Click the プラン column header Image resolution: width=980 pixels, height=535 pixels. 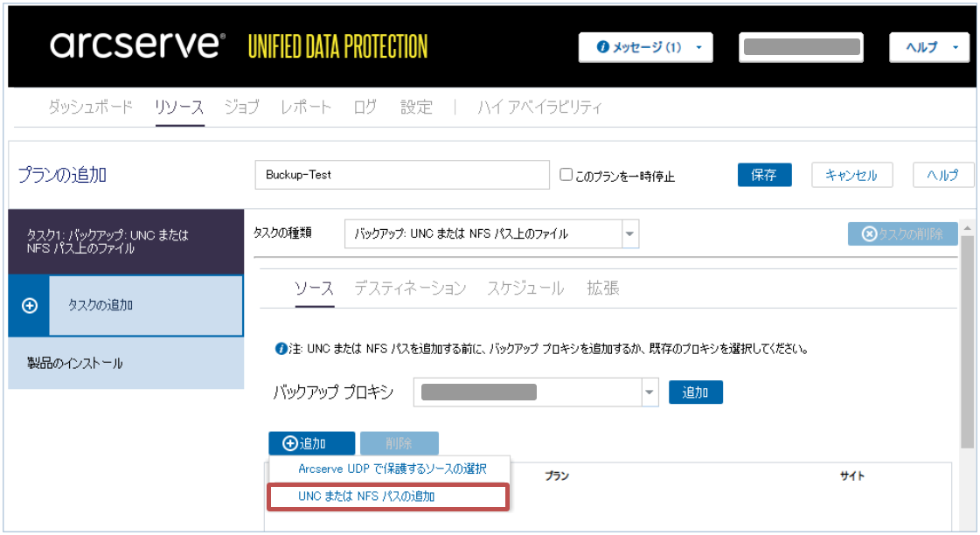[557, 476]
